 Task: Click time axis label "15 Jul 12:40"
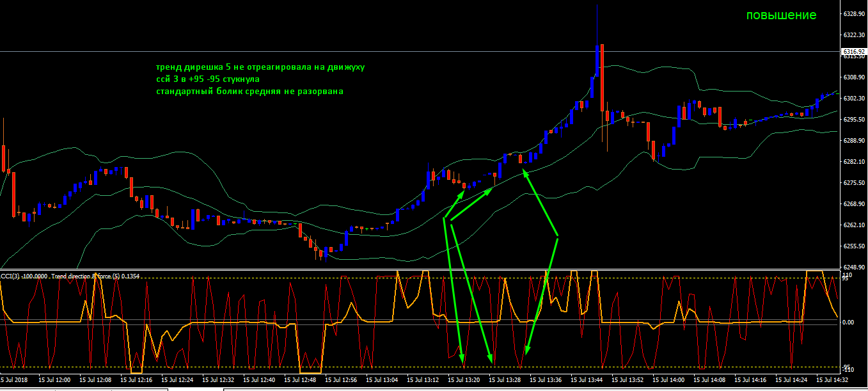pos(260,379)
